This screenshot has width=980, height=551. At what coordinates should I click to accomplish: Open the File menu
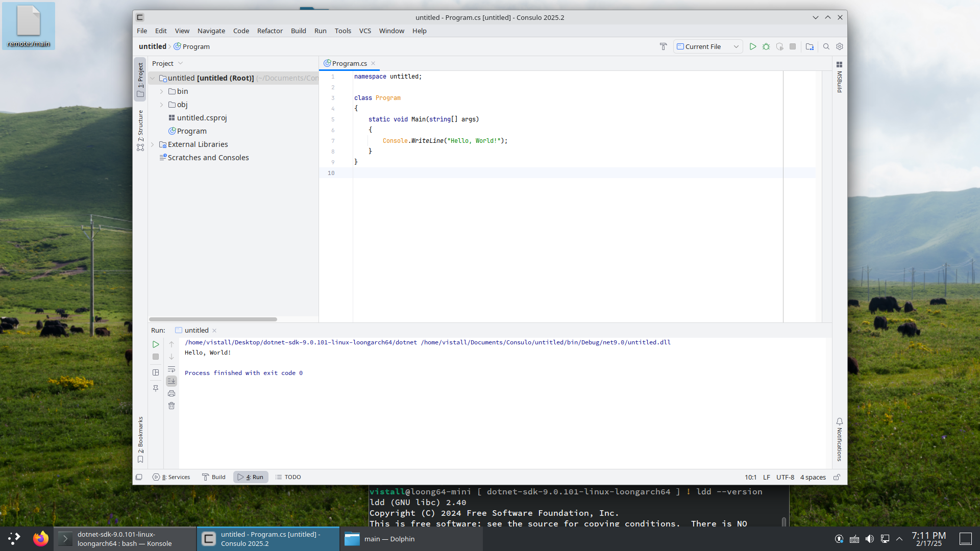tap(142, 31)
